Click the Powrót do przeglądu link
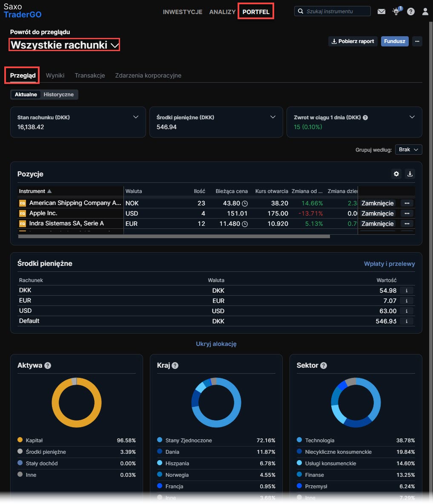Image resolution: width=433 pixels, height=504 pixels. pyautogui.click(x=40, y=32)
